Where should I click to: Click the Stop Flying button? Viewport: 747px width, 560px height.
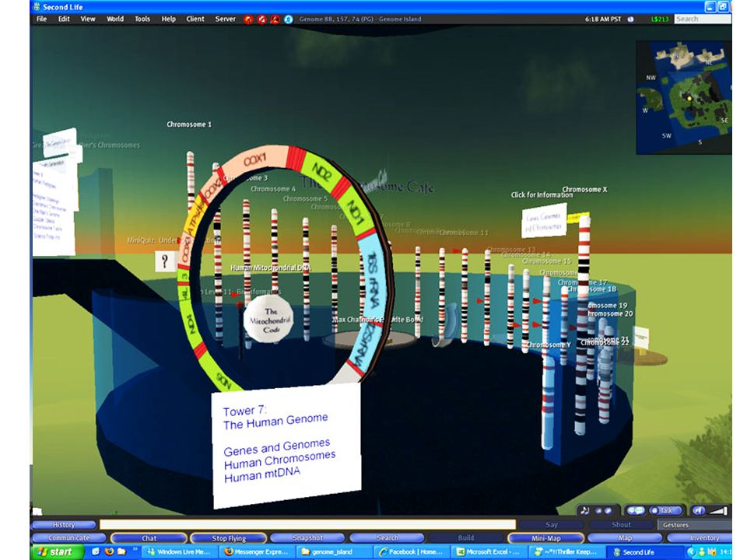pos(229,538)
